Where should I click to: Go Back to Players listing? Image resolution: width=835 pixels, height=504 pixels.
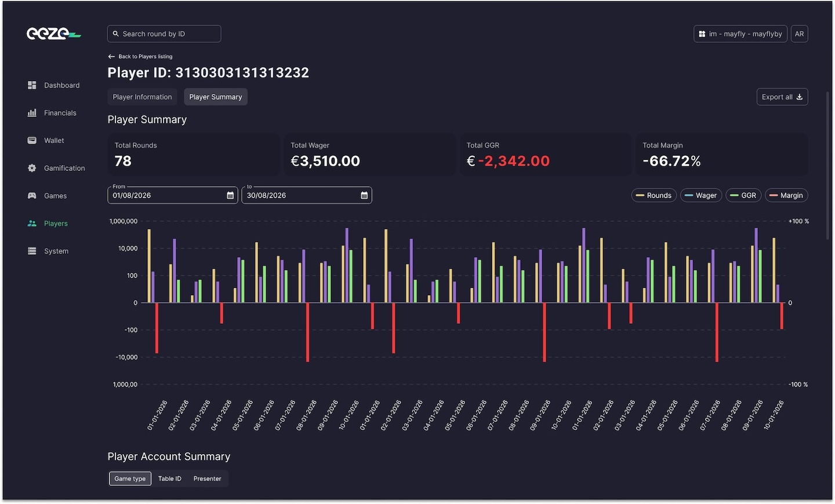(140, 56)
